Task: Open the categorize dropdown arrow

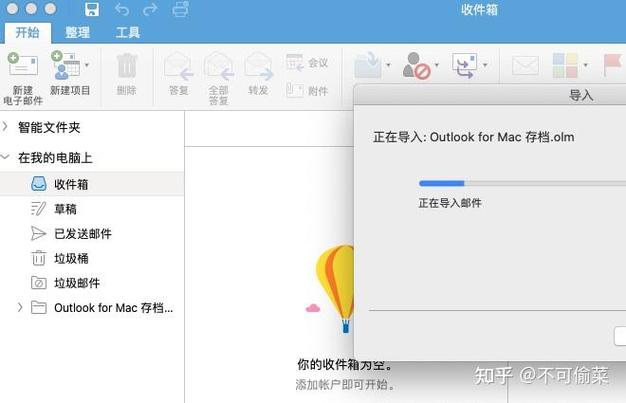Action: 585,65
